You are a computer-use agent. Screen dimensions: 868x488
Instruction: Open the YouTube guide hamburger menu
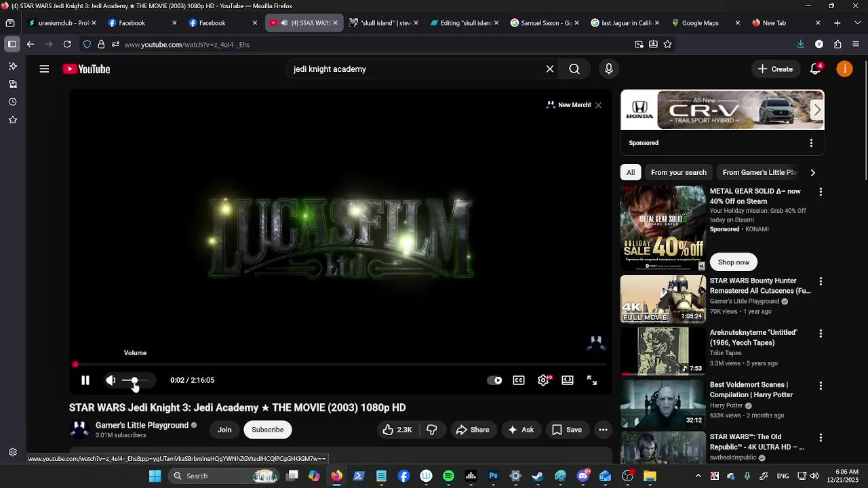point(44,69)
